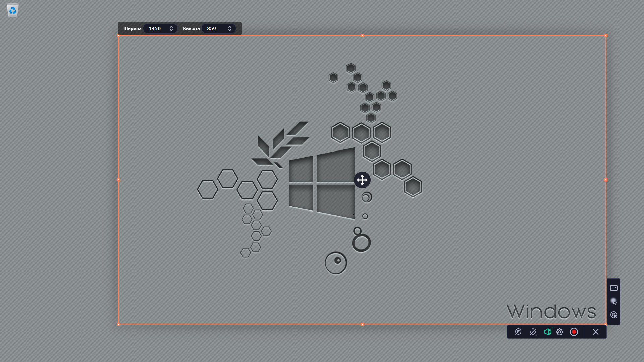Image resolution: width=644 pixels, height=362 pixels.
Task: Click the left edge middle handle of capture frame
Action: pyautogui.click(x=118, y=180)
